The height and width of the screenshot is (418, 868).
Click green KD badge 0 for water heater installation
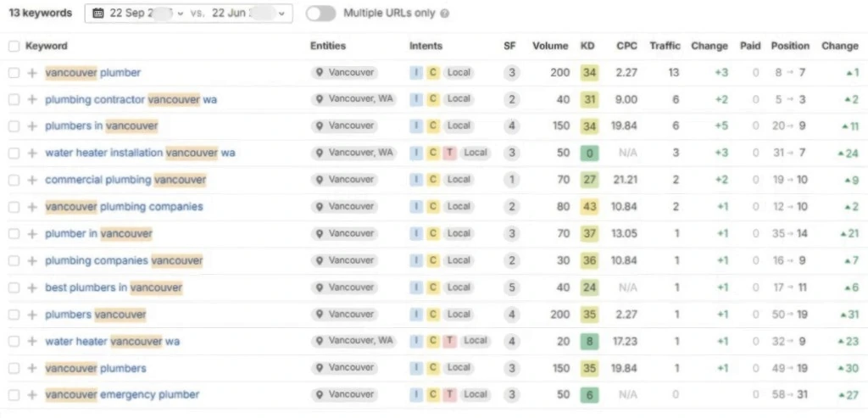(590, 153)
